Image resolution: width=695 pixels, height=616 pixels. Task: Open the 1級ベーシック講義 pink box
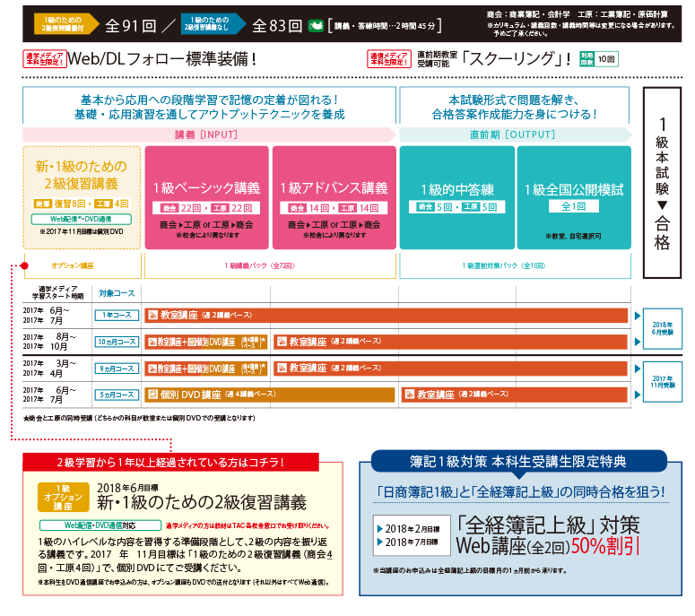[206, 197]
